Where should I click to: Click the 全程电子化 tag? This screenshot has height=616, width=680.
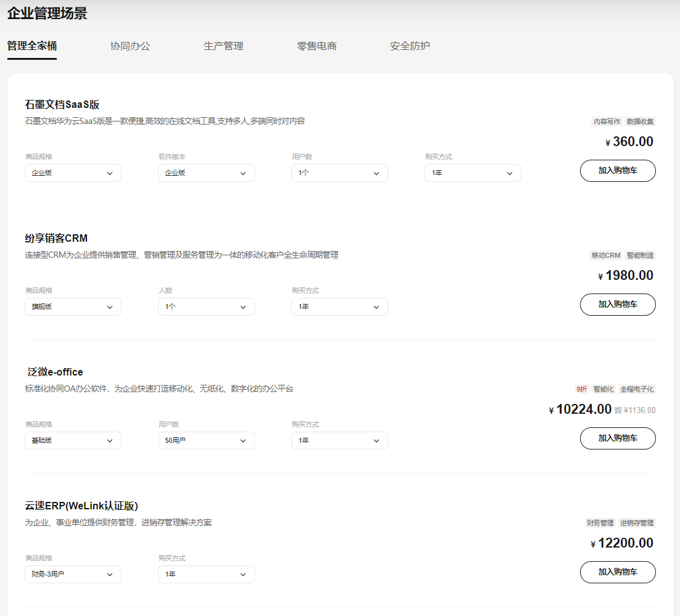click(637, 389)
